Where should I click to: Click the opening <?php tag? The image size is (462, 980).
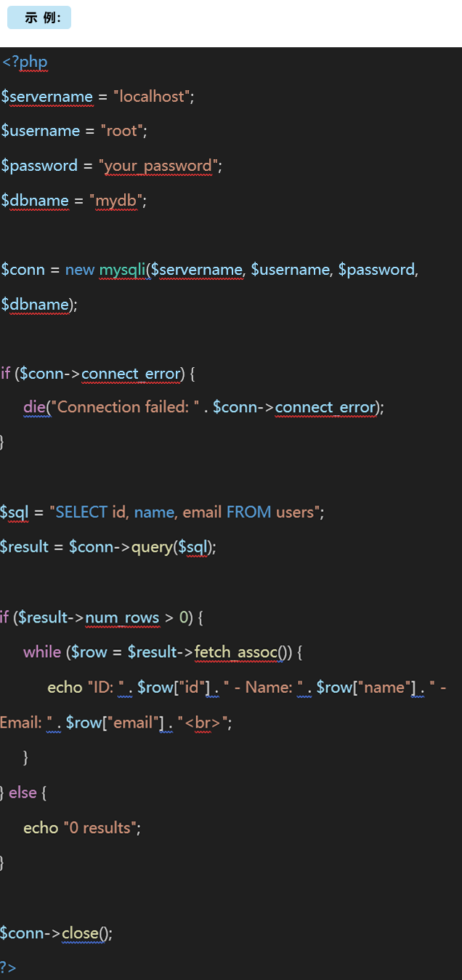point(25,62)
